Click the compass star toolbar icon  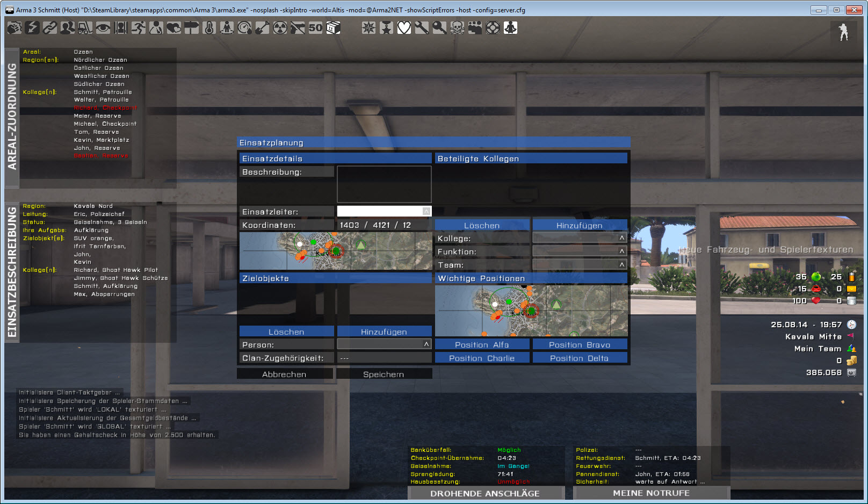(369, 28)
